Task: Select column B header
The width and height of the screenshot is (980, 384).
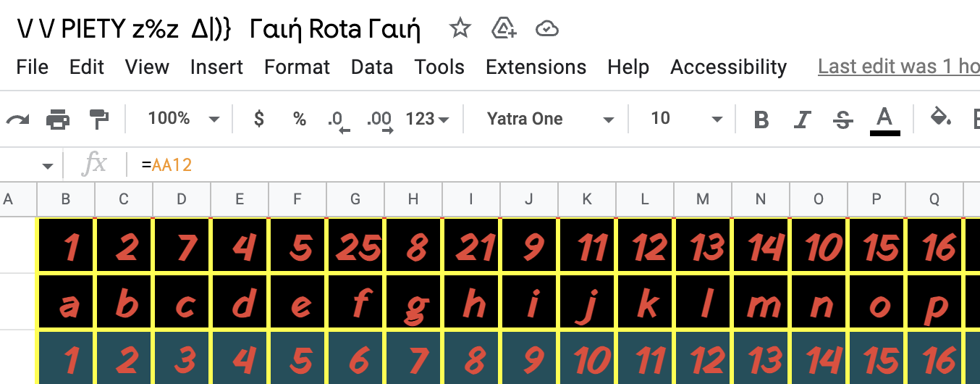Action: click(66, 199)
